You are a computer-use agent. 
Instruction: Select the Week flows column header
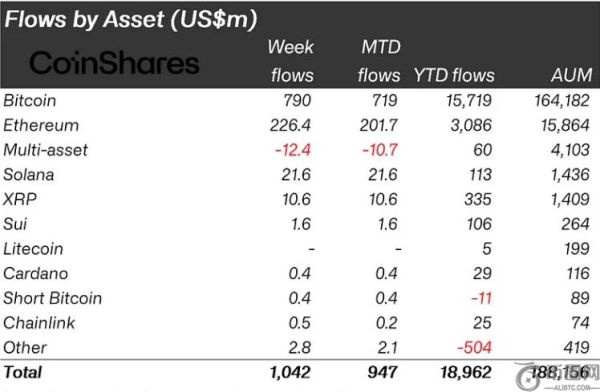291,61
